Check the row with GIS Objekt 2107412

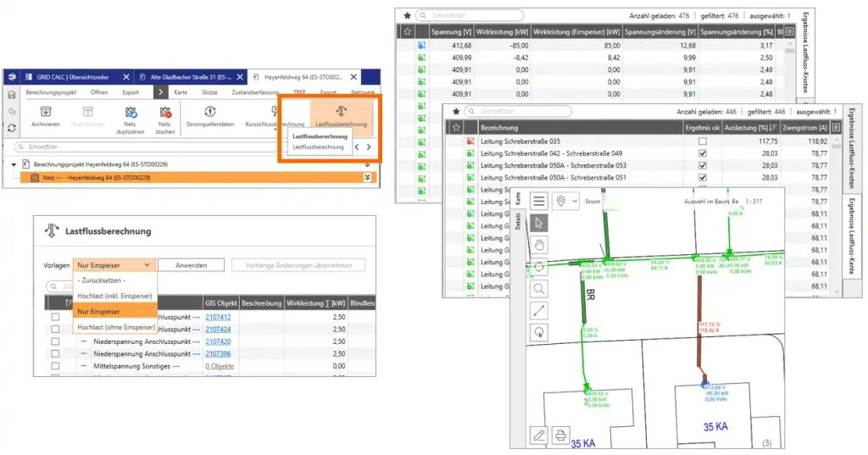tap(55, 317)
